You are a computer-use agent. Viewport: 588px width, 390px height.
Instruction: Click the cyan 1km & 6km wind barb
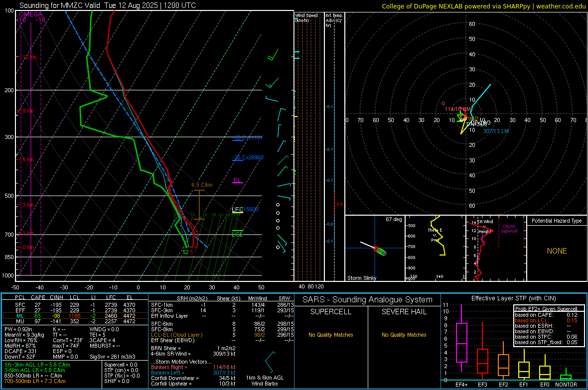coord(270,362)
